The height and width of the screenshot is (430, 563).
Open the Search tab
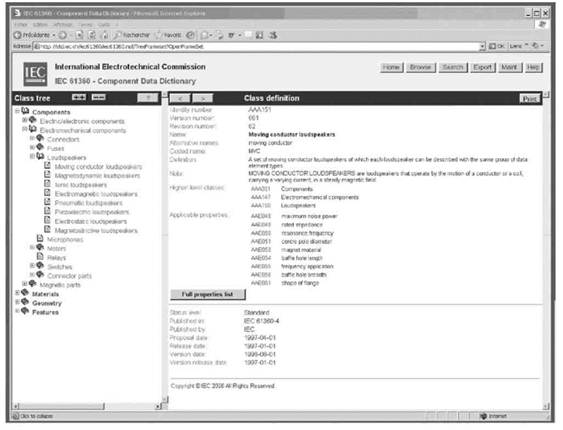pyautogui.click(x=453, y=67)
